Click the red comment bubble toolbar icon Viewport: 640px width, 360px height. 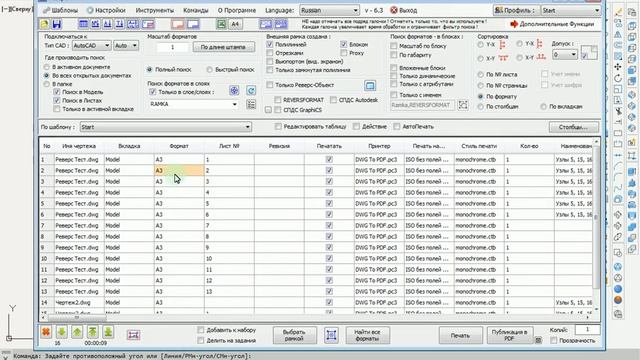tap(178, 24)
